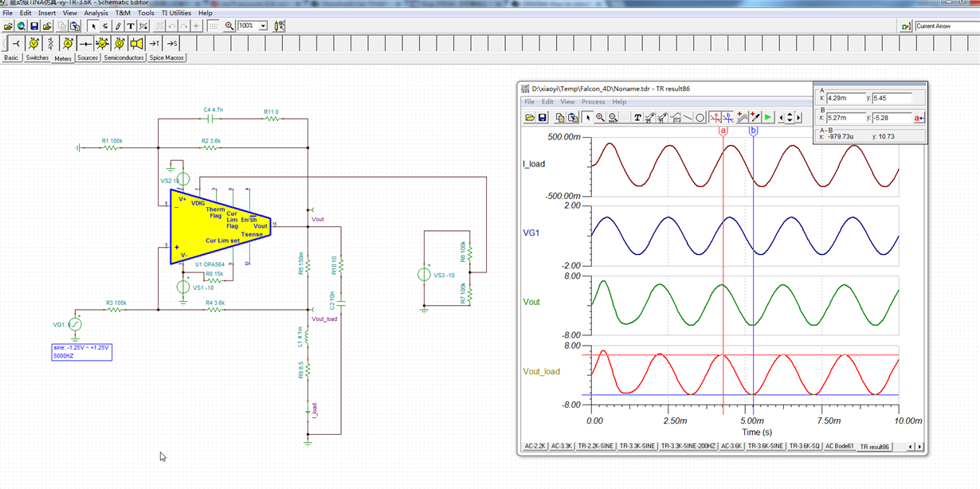
Task: Toggle cursor A in diagram toolbar
Action: 715,118
